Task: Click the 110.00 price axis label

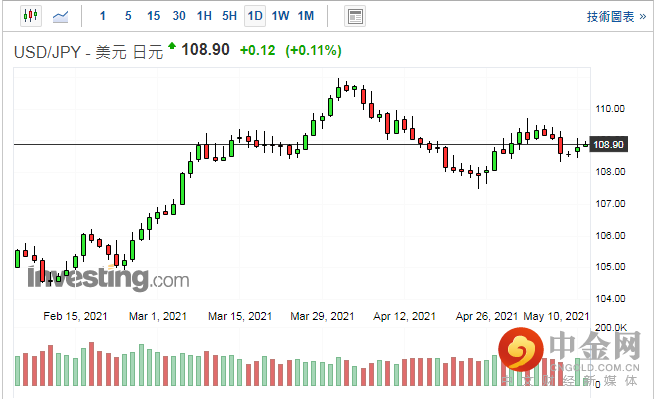Action: coord(610,109)
